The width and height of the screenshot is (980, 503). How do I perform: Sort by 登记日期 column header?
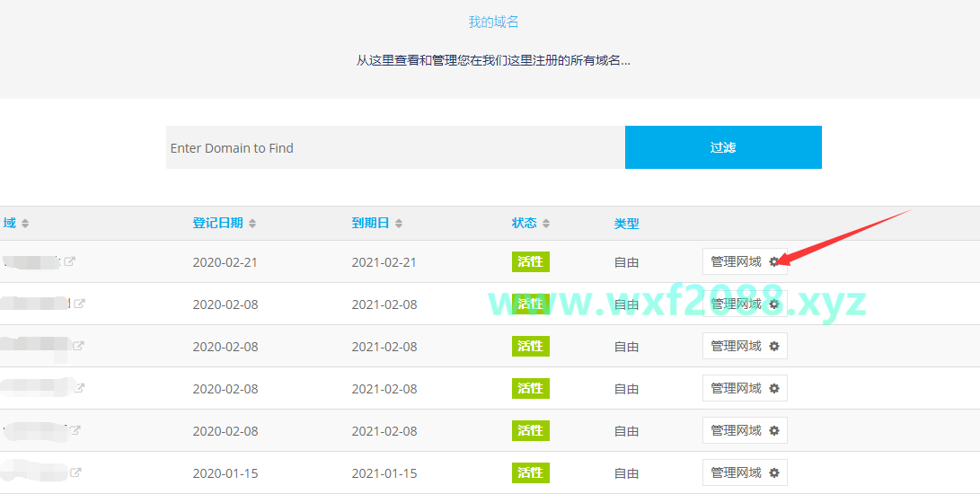tap(217, 223)
